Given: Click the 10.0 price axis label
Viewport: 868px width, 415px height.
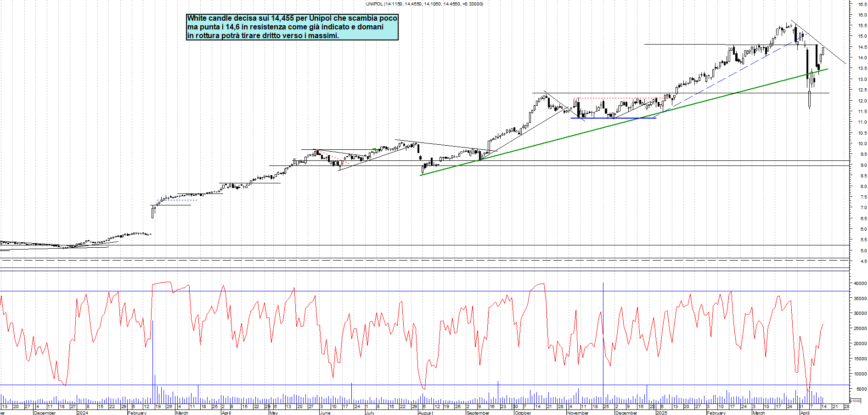Looking at the screenshot, I should (862, 143).
